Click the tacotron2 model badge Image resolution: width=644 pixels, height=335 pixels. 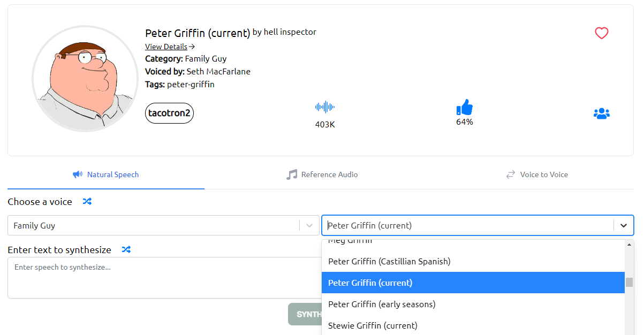coord(169,113)
